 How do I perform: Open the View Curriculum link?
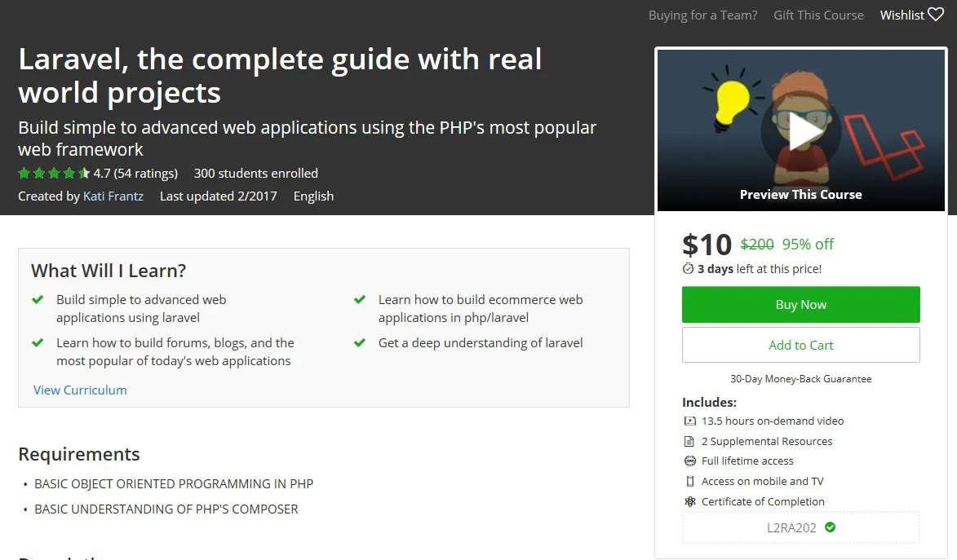(80, 390)
